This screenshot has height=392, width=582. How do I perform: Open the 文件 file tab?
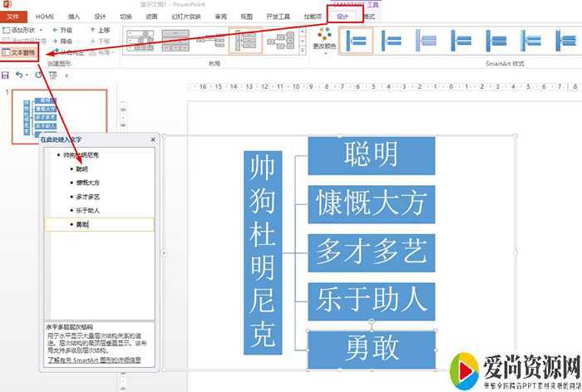coord(12,16)
